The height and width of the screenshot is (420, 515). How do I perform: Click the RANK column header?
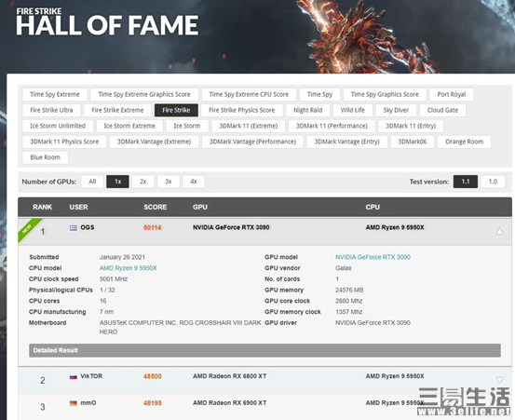pyautogui.click(x=42, y=208)
